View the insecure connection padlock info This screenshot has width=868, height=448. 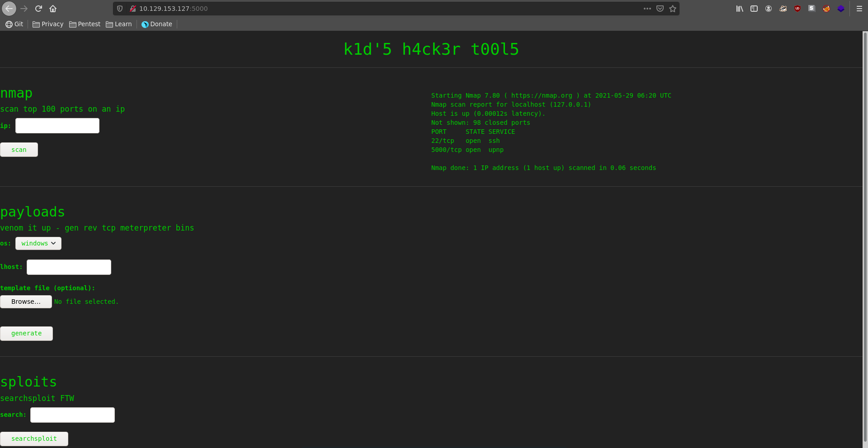133,9
